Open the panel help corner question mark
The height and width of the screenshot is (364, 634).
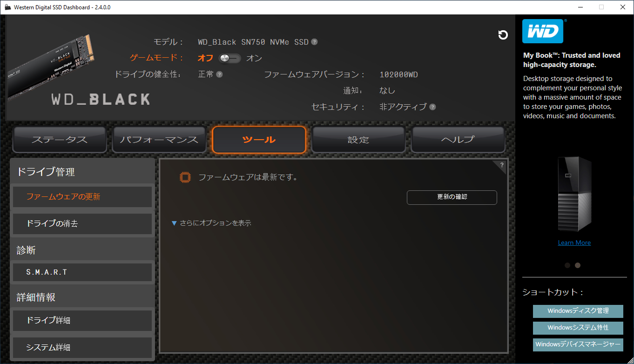[x=502, y=165]
